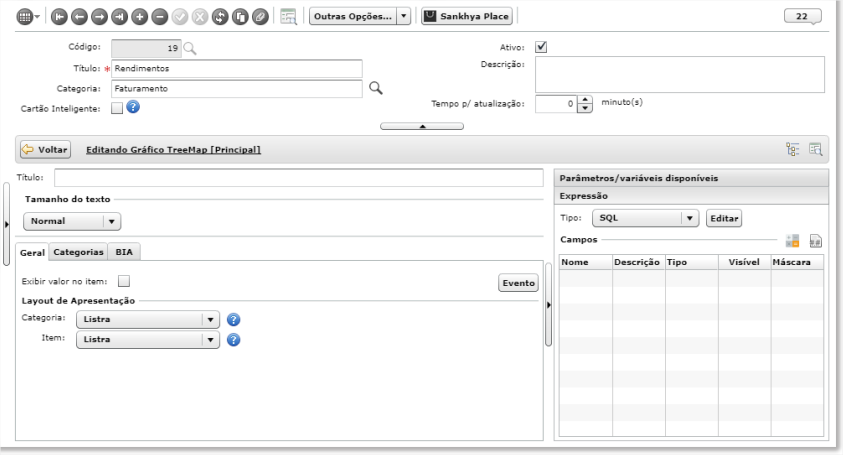
Task: Click the Editar button
Action: (724, 218)
